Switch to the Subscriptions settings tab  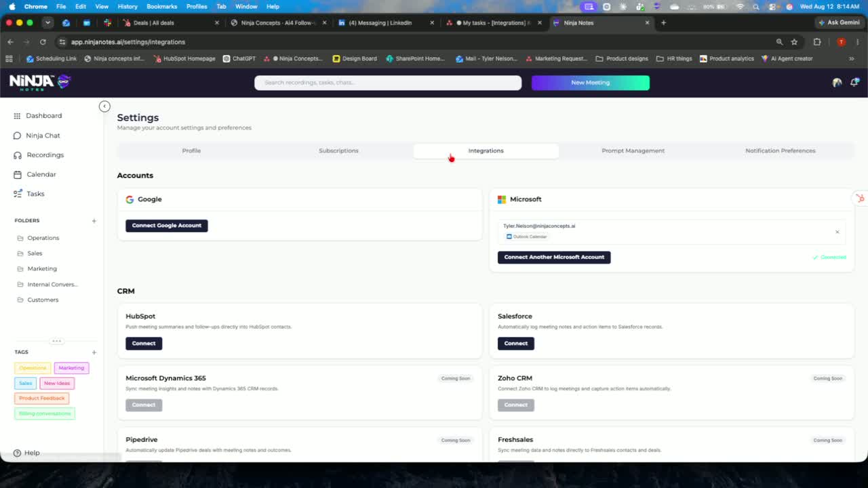click(x=338, y=150)
